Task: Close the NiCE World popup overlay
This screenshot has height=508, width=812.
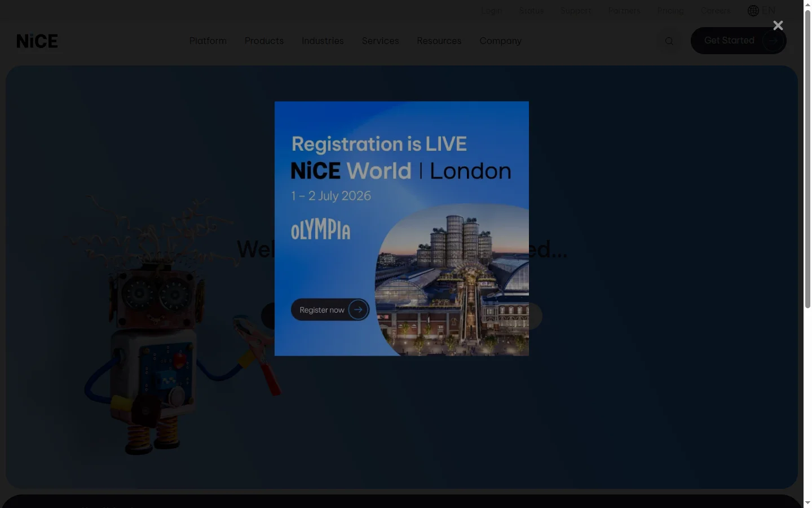Action: pyautogui.click(x=778, y=25)
